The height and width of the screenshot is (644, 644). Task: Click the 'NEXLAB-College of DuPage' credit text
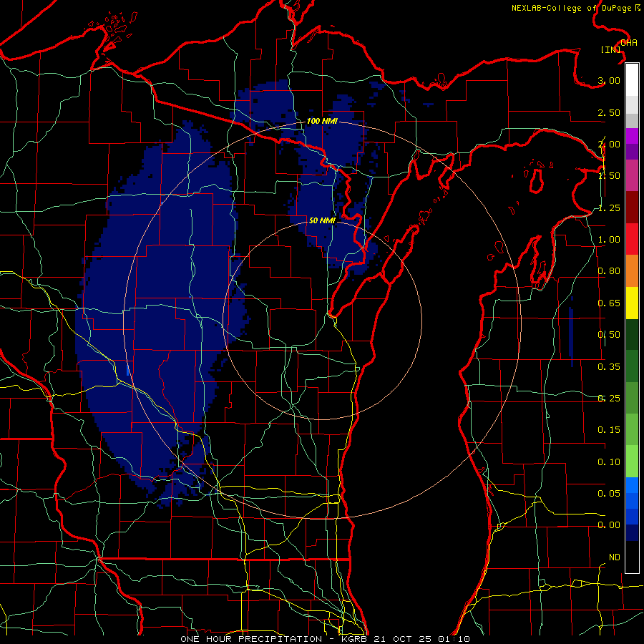click(x=572, y=8)
